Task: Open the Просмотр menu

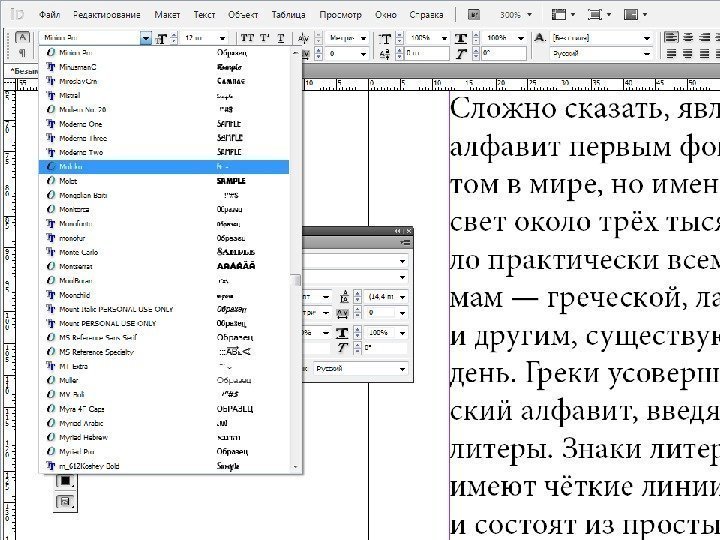Action: click(x=340, y=15)
